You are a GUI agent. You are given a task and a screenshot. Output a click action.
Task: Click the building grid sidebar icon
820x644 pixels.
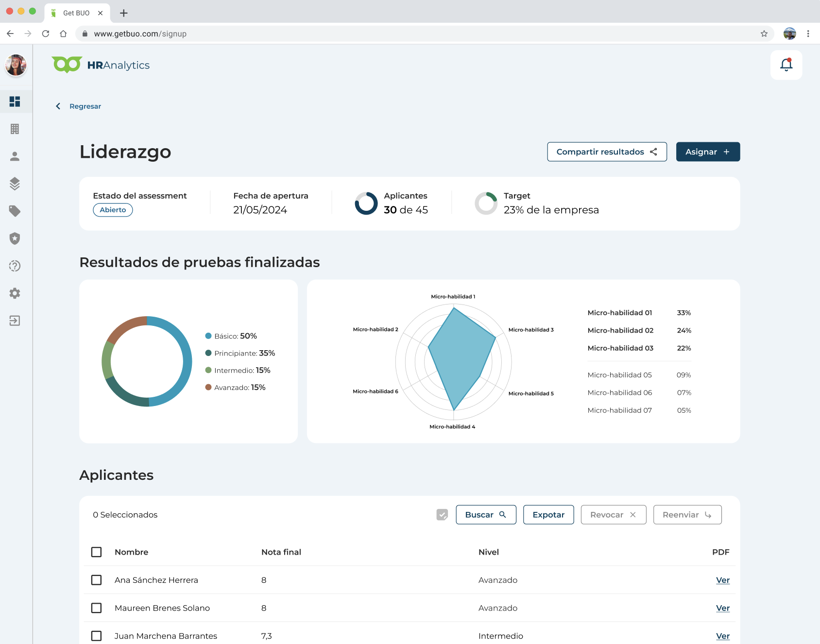pos(15,129)
